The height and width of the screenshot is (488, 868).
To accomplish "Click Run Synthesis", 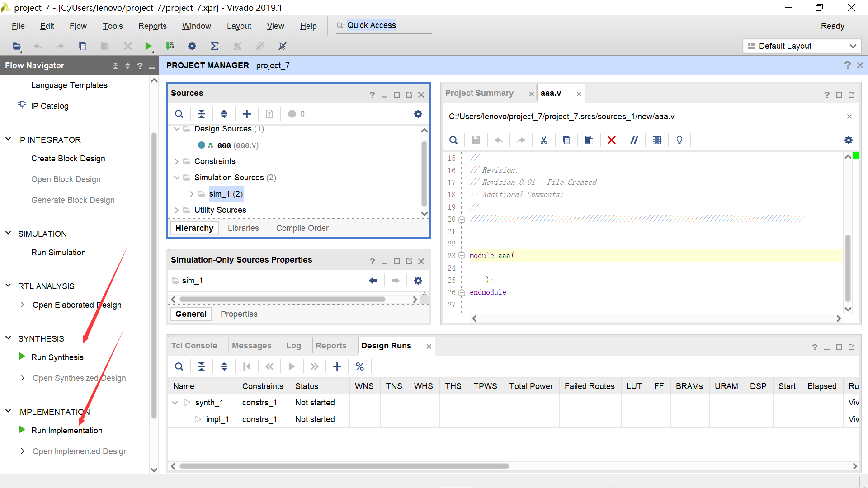I will pos(57,357).
